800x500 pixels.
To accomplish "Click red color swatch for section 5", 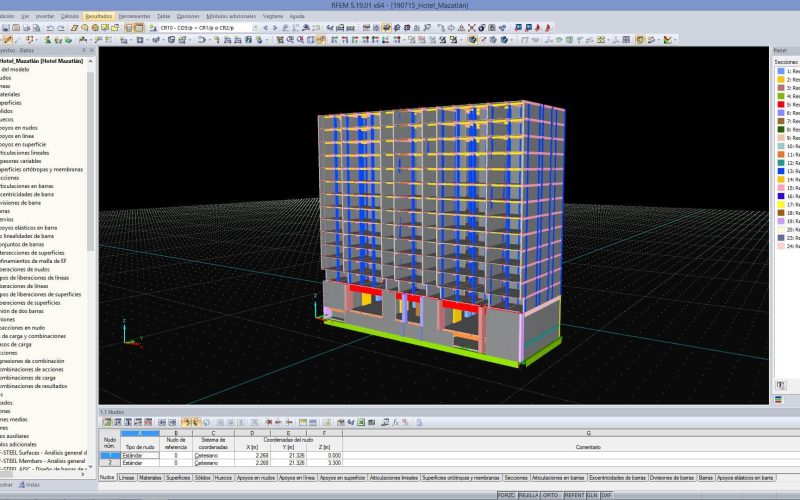I will 781,104.
